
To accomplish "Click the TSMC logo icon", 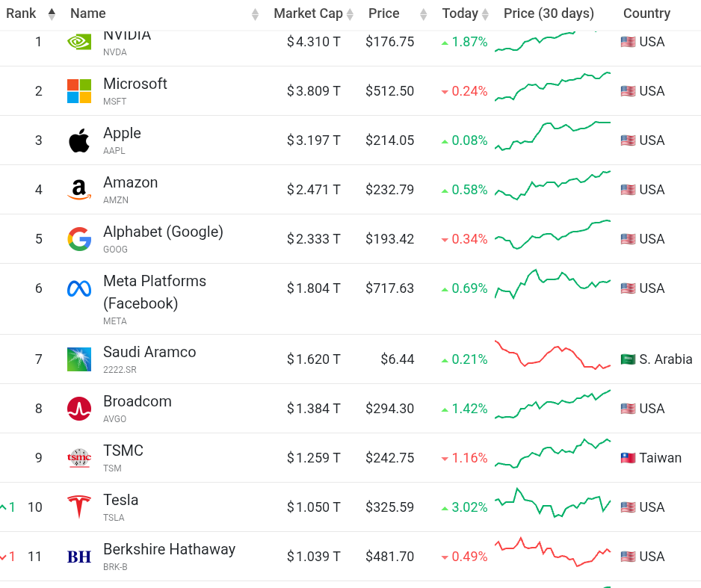I will (x=79, y=458).
